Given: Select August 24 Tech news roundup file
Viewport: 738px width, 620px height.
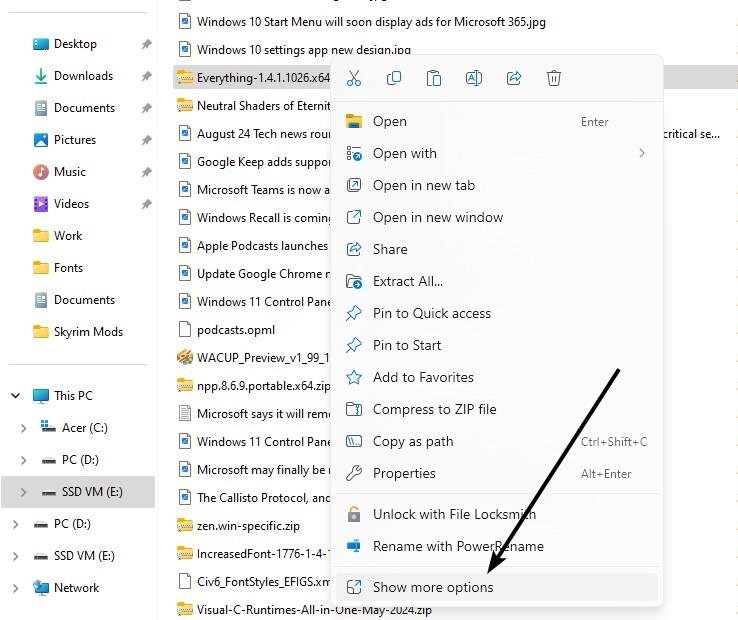Looking at the screenshot, I should pos(263,134).
